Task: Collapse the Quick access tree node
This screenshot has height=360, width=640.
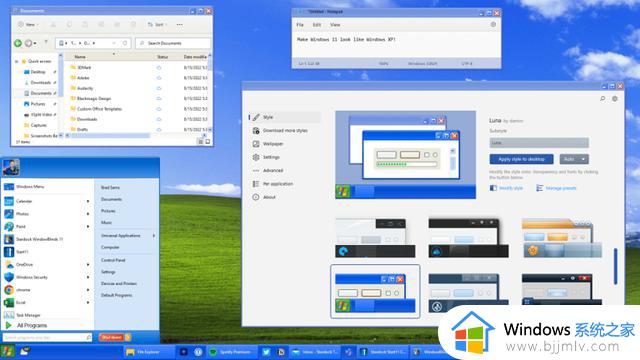Action: pyautogui.click(x=17, y=61)
